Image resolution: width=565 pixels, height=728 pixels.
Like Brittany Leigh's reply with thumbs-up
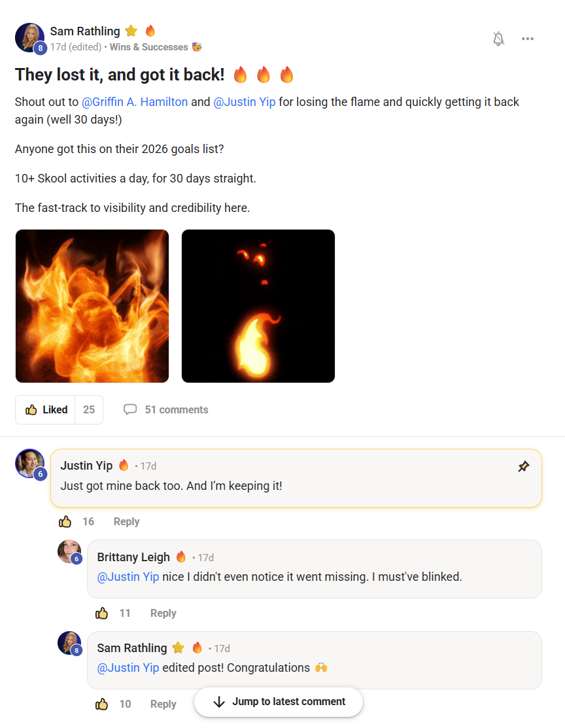102,613
